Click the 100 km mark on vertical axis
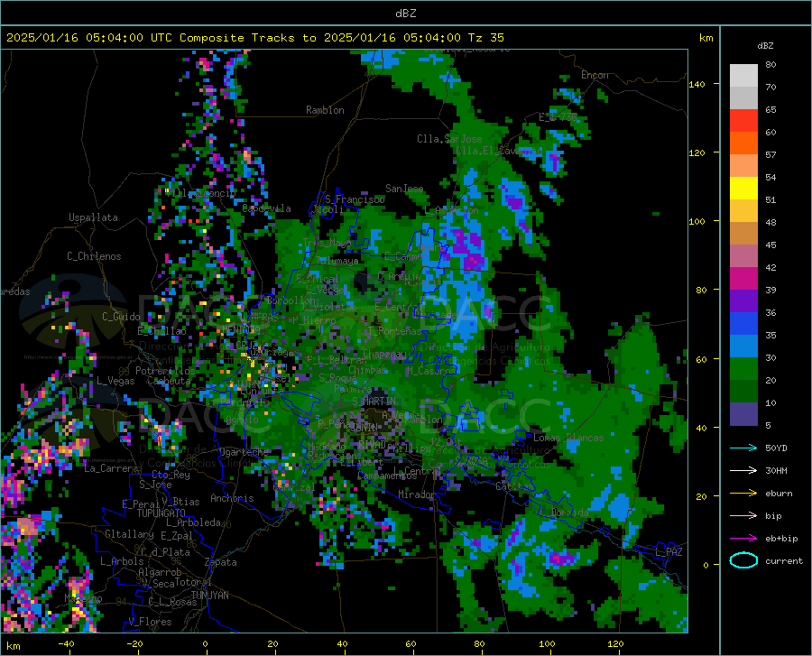Image resolution: width=812 pixels, height=656 pixels. point(697,221)
